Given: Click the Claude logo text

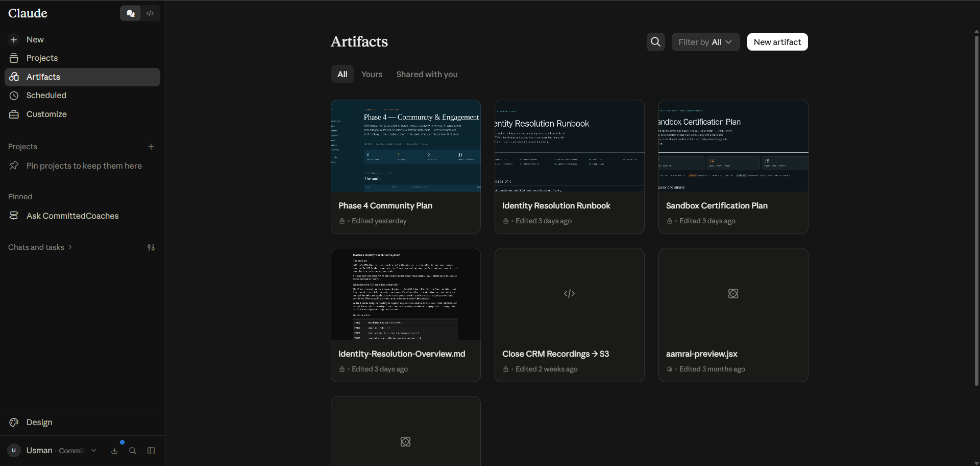Looking at the screenshot, I should click(28, 13).
